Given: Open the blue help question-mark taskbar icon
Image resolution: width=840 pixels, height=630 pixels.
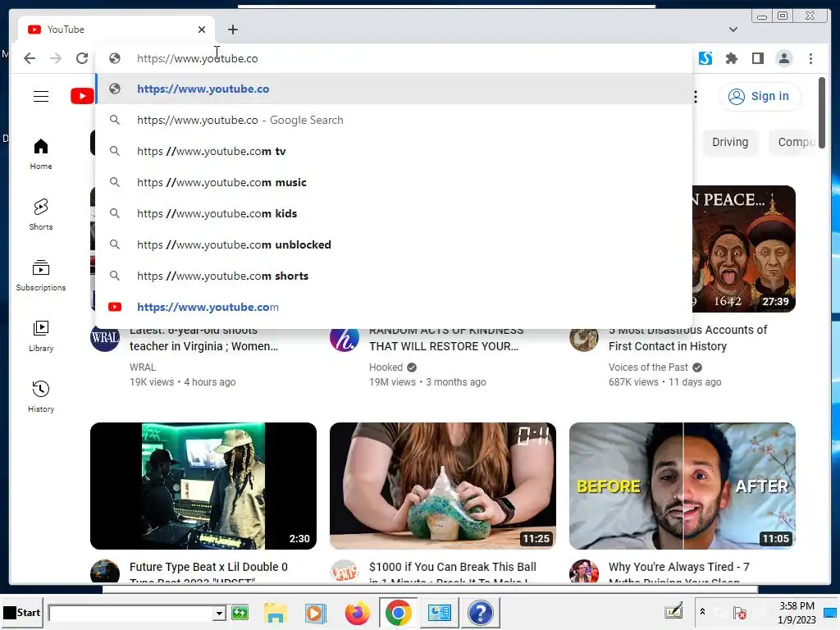Looking at the screenshot, I should tap(480, 613).
